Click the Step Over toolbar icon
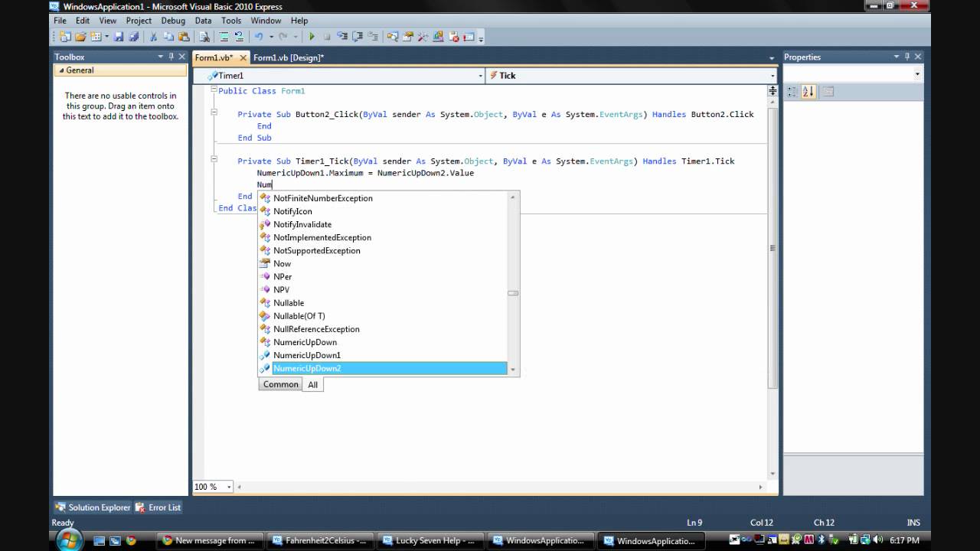 click(x=358, y=37)
